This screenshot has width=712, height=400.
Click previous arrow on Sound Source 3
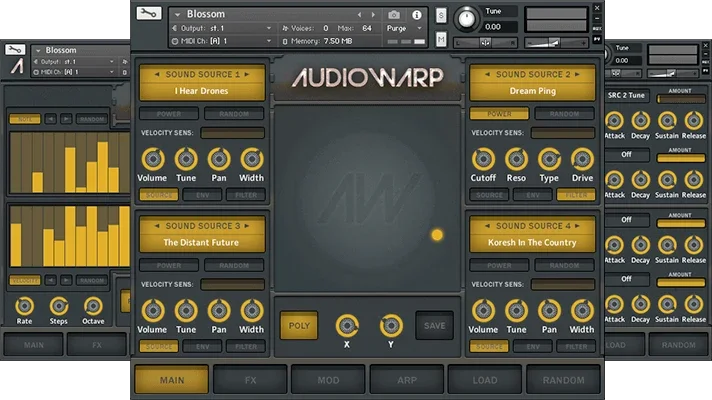pyautogui.click(x=157, y=226)
